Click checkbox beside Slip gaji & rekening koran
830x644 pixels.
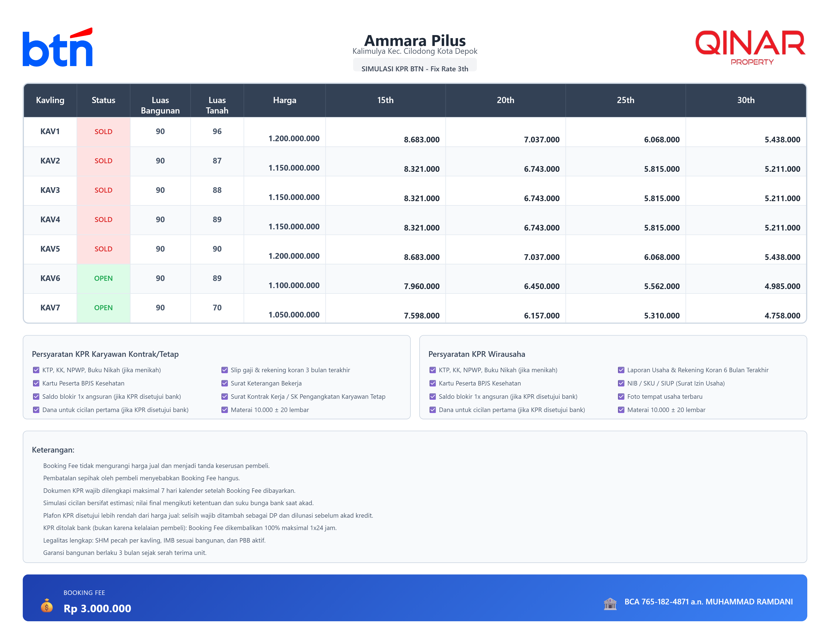click(225, 370)
